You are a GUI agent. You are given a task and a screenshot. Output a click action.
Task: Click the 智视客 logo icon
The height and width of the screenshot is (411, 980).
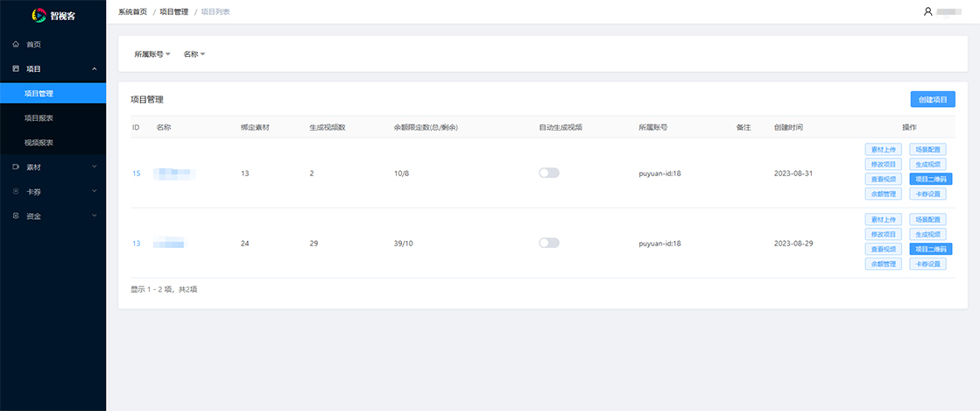click(38, 14)
